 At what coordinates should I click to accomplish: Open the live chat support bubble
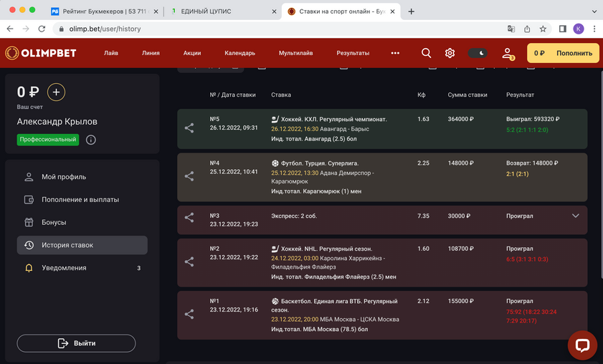click(582, 345)
